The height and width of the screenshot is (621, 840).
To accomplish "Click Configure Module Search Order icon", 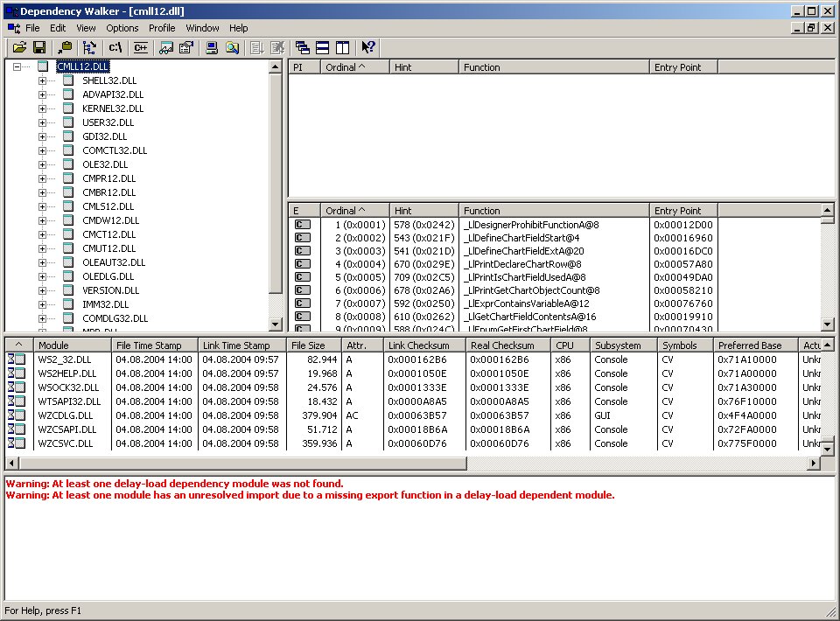I will 165,48.
